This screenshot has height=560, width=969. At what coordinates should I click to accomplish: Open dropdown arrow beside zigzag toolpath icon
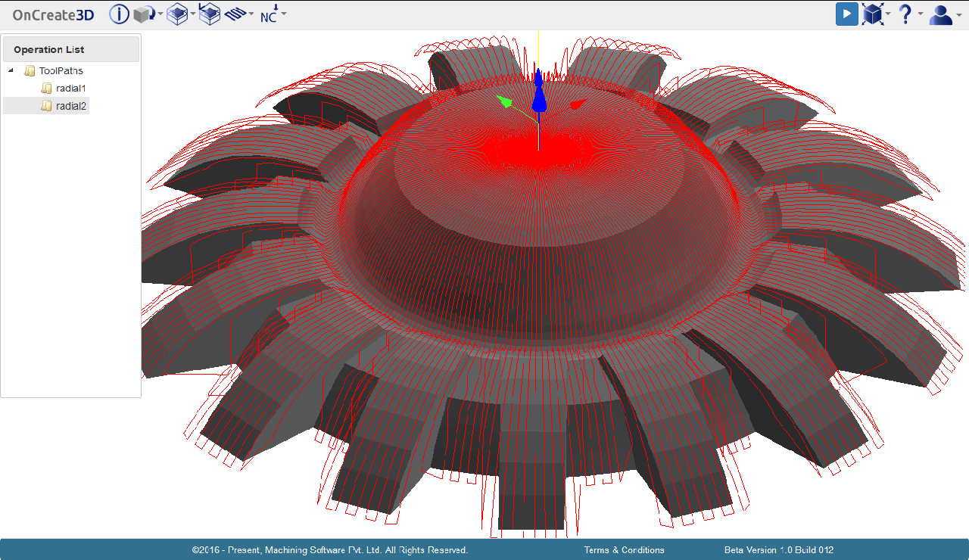pos(251,14)
